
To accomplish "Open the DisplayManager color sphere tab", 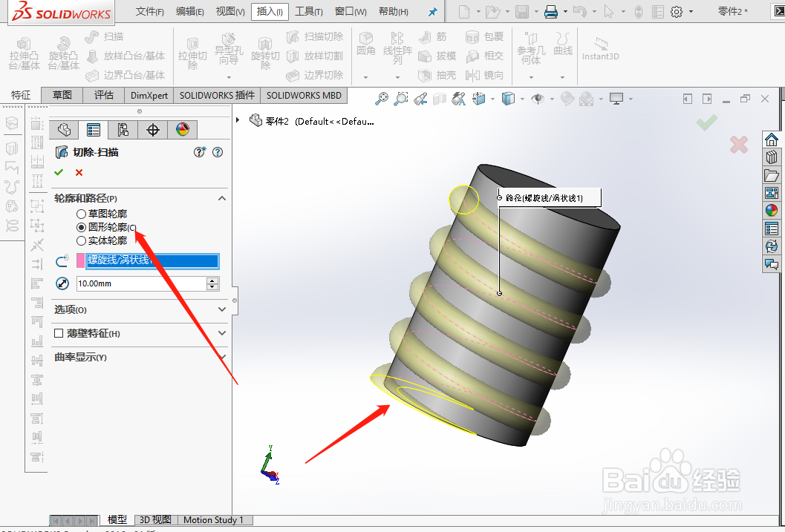I will pyautogui.click(x=182, y=130).
